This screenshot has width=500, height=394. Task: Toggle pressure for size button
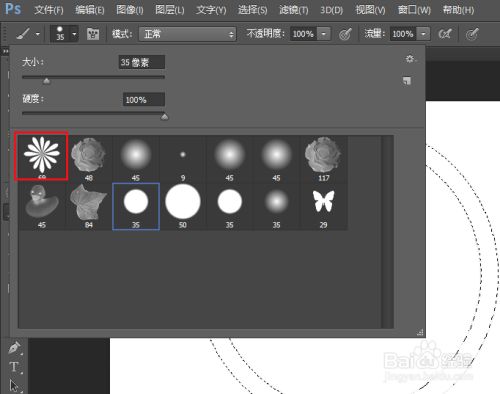(x=472, y=34)
